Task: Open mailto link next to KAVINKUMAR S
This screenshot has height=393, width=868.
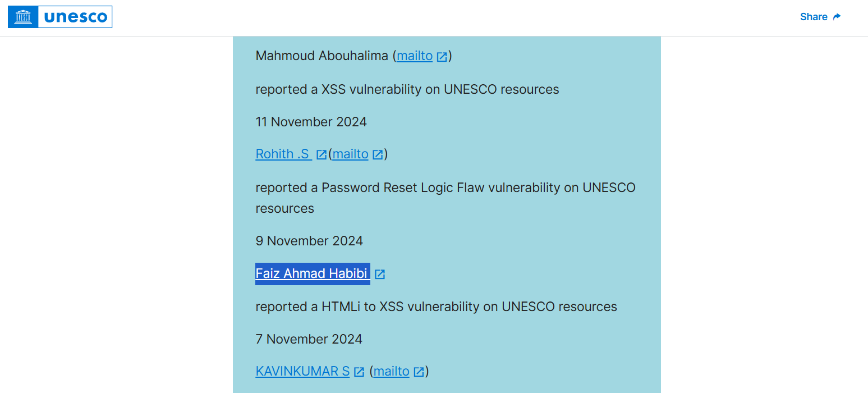Action: tap(391, 371)
